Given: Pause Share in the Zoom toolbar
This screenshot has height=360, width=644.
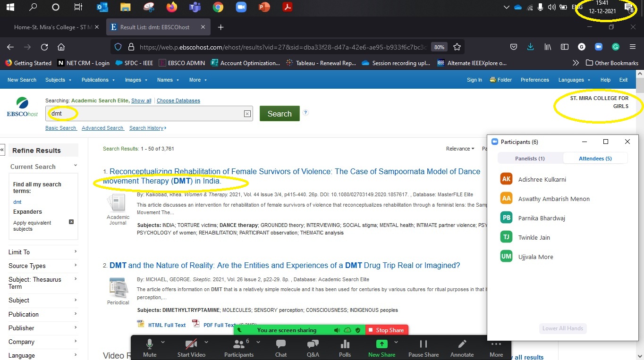Looking at the screenshot, I should pos(424,348).
